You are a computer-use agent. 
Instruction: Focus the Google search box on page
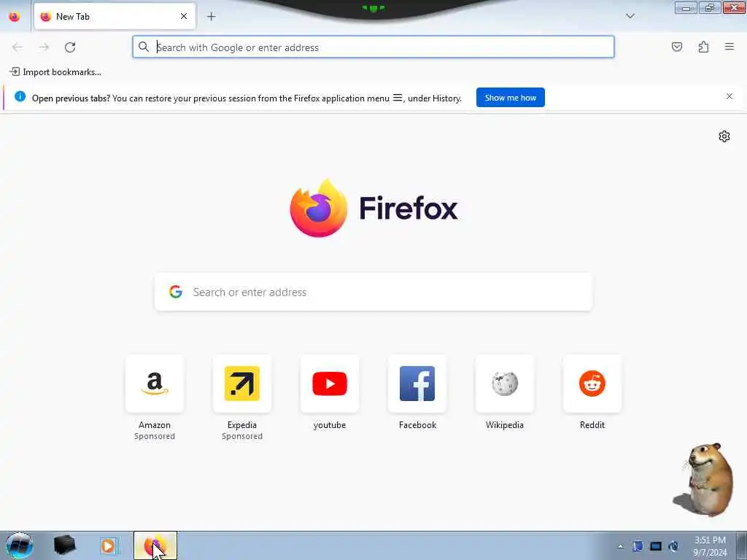(x=373, y=292)
